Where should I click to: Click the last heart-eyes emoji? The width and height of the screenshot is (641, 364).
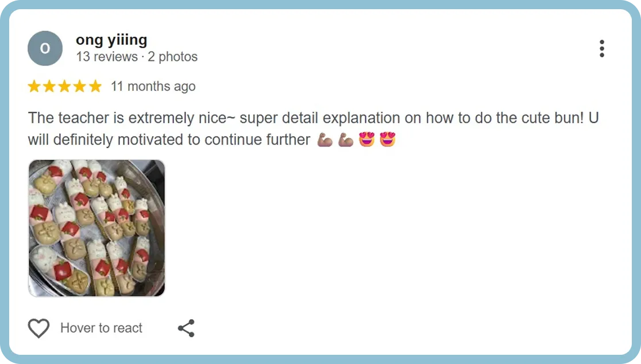click(388, 140)
